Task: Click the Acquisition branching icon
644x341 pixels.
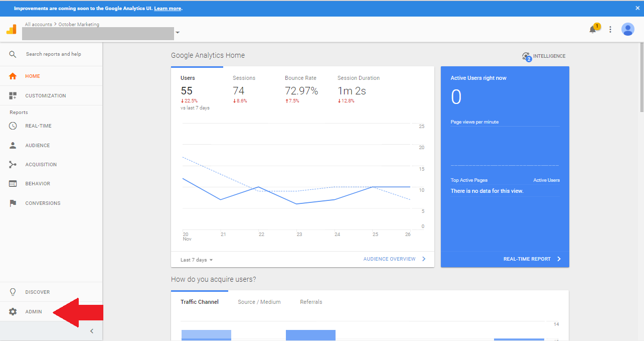Action: 13,165
